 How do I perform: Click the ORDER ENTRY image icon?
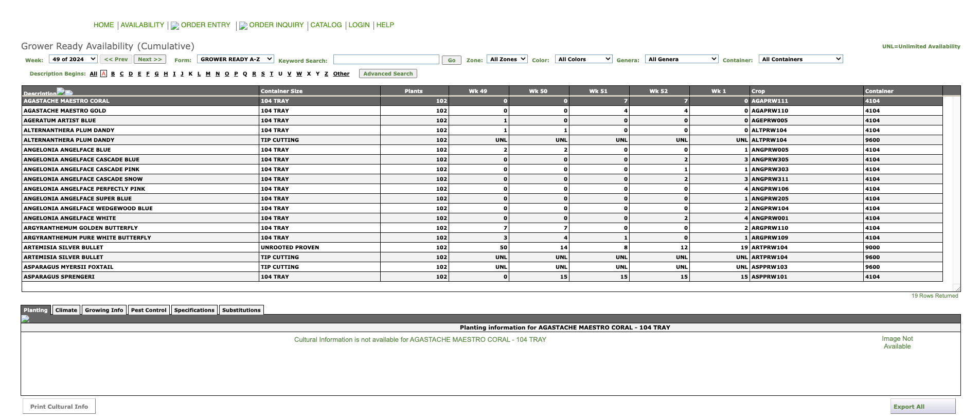pos(175,26)
